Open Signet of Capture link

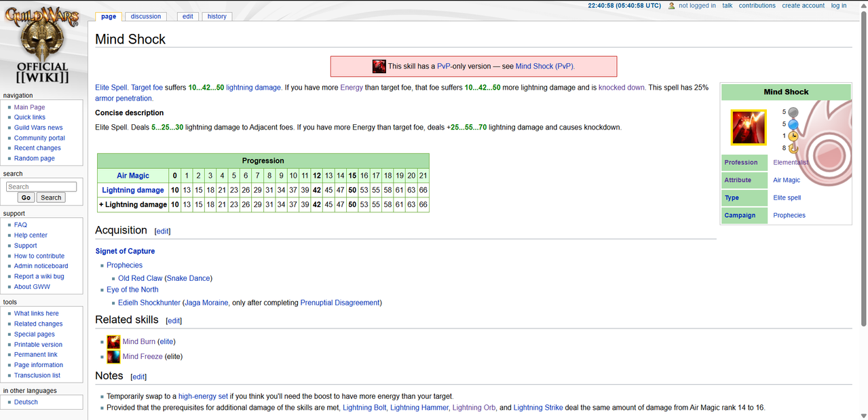(125, 251)
